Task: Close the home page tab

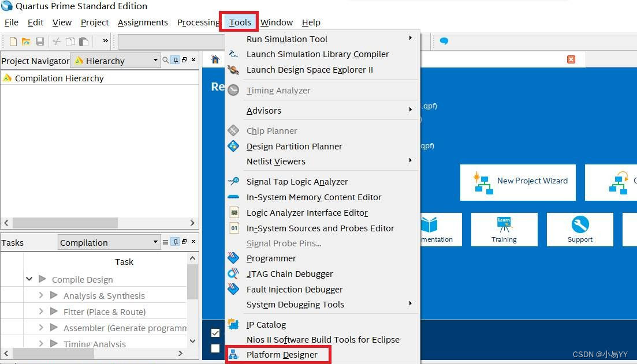Action: 571,59
